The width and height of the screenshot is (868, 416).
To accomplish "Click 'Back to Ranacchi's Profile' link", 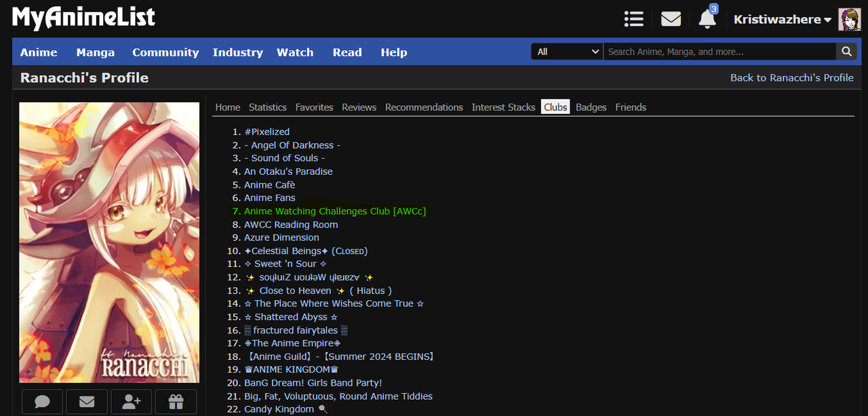I will coord(792,78).
